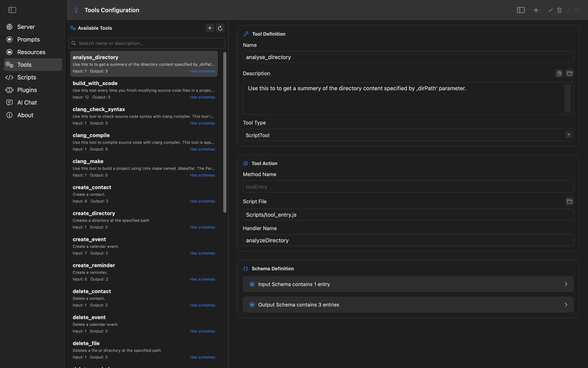Click Input Schema blue list icon
588x368 pixels.
[x=252, y=284]
